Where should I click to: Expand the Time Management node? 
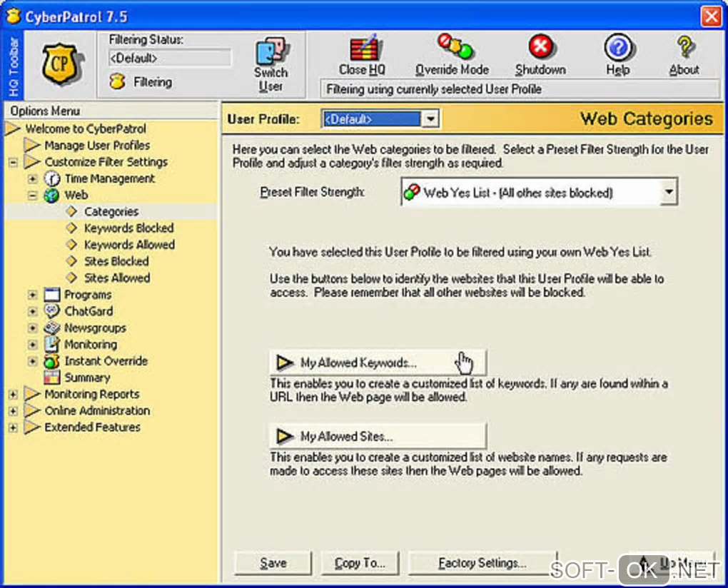coord(32,178)
